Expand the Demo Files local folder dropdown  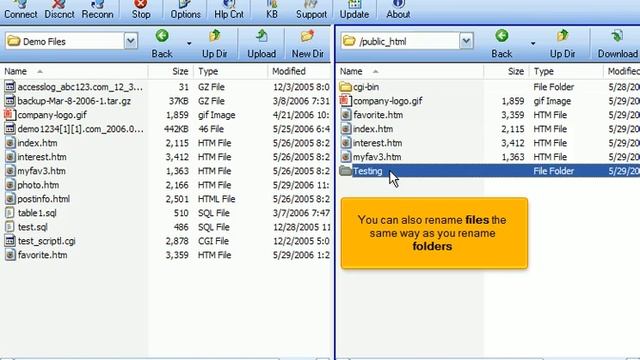[x=131, y=41]
